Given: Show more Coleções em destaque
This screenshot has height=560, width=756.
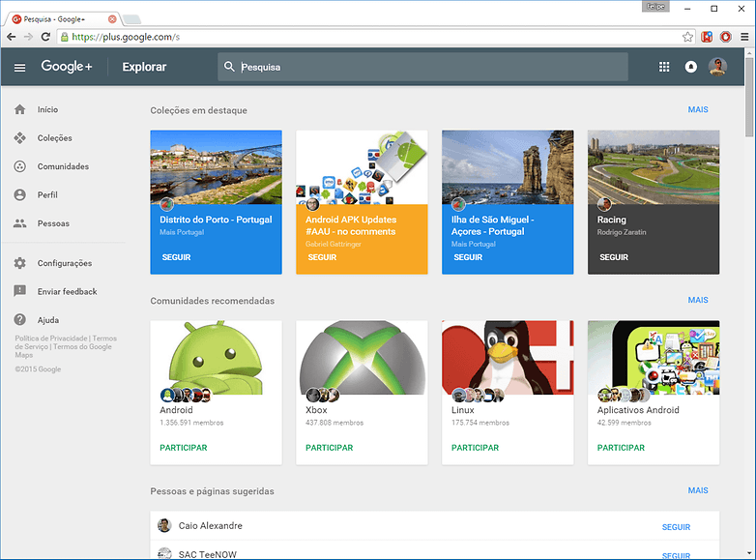Looking at the screenshot, I should 698,109.
